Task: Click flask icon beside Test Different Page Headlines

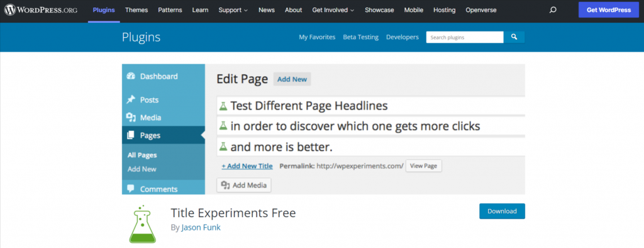Action: [223, 106]
